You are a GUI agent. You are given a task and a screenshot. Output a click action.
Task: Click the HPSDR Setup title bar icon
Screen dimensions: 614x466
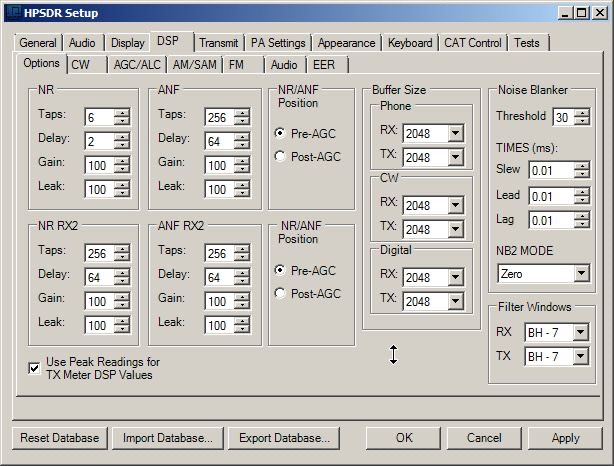pyautogui.click(x=14, y=13)
